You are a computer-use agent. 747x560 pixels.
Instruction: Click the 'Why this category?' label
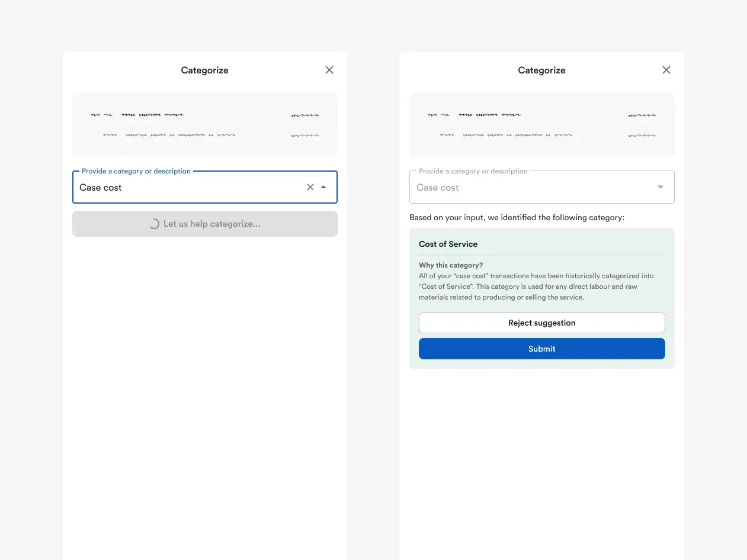pos(451,265)
